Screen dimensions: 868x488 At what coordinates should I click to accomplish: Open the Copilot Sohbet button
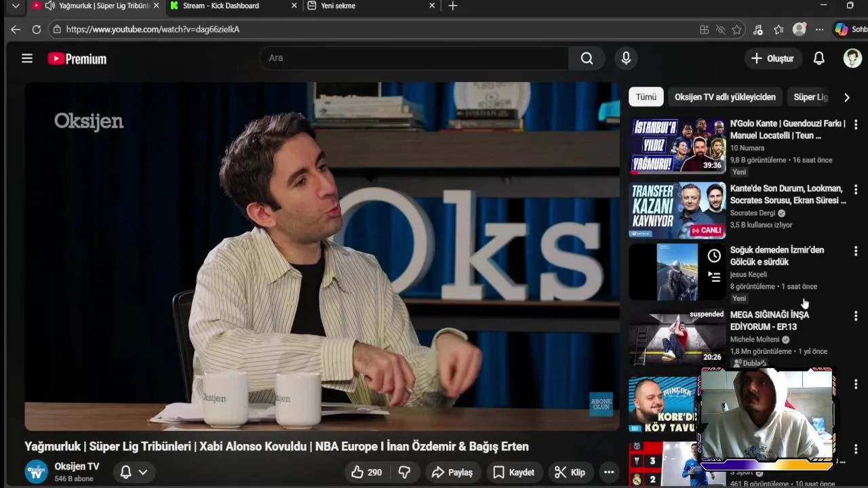(x=850, y=29)
